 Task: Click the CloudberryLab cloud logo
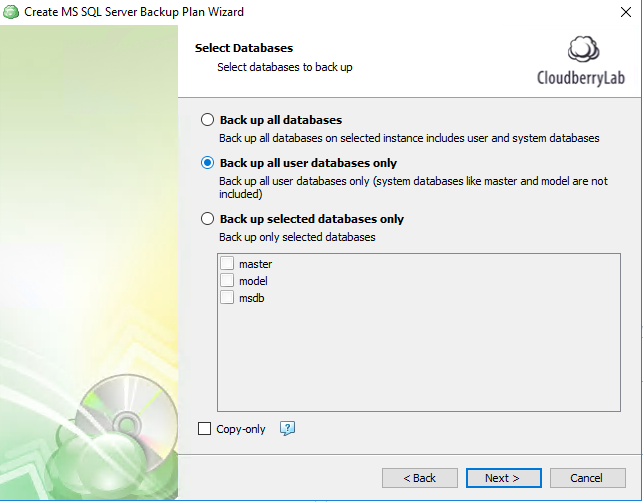coord(583,49)
